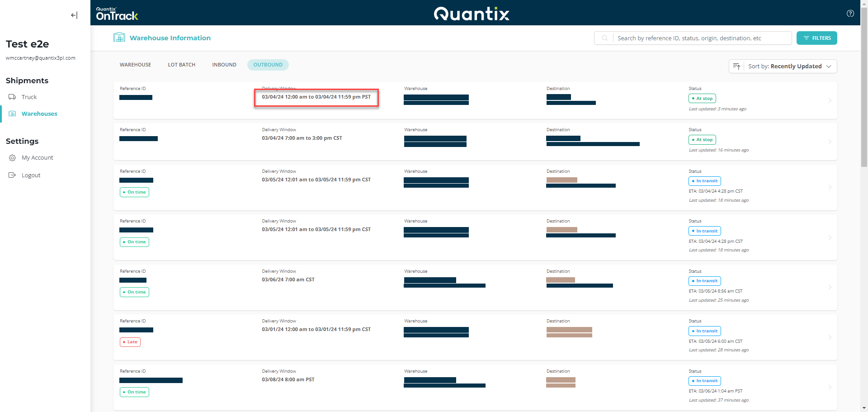Click the search magnifier icon
868x412 pixels.
coord(604,38)
